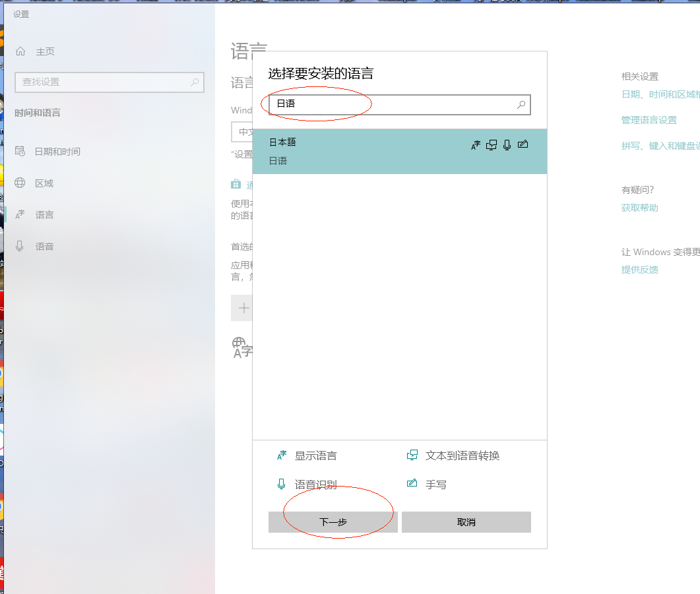Click 文本到语音转换 legend icon

(x=412, y=455)
